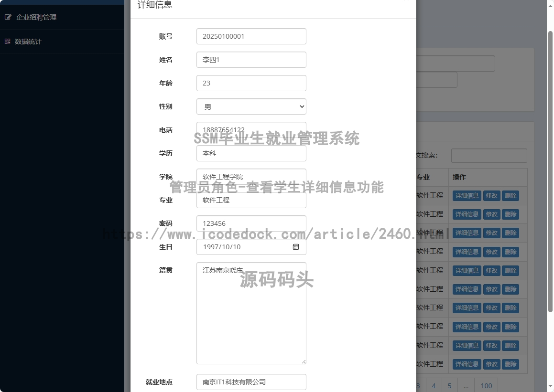This screenshot has height=392, width=554.
Task: Click the edit icon beside 企业招聘管理
Action: 8,17
